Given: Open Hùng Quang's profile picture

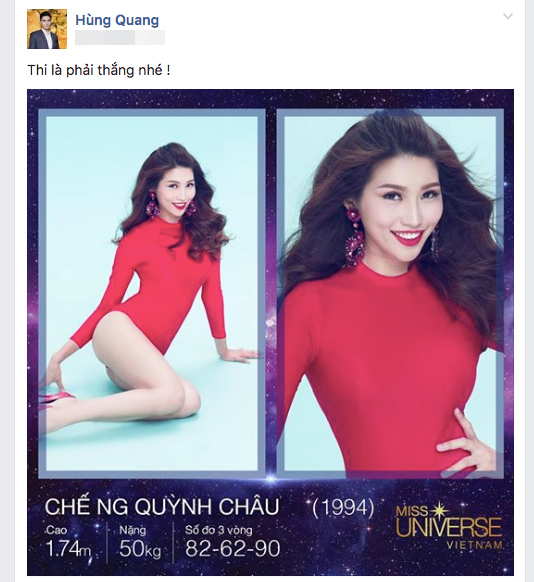Looking at the screenshot, I should (x=47, y=29).
